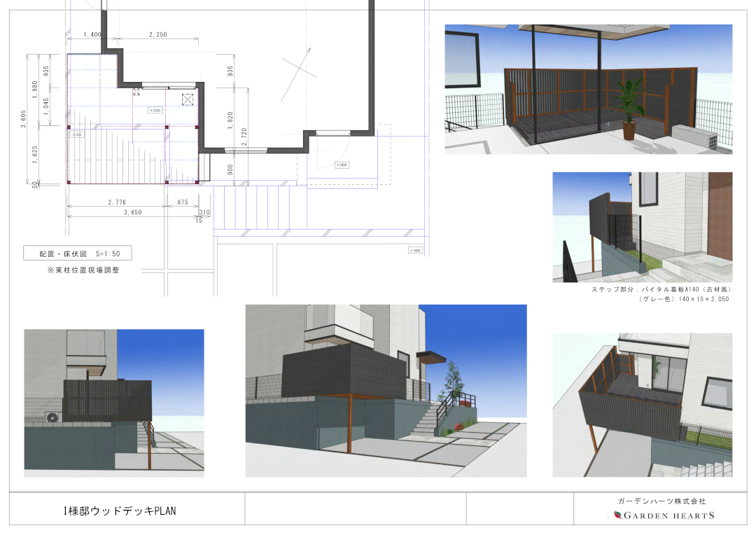This screenshot has height=535, width=756.
Task: Select the 3,650 width dimension text
Action: pos(132,212)
